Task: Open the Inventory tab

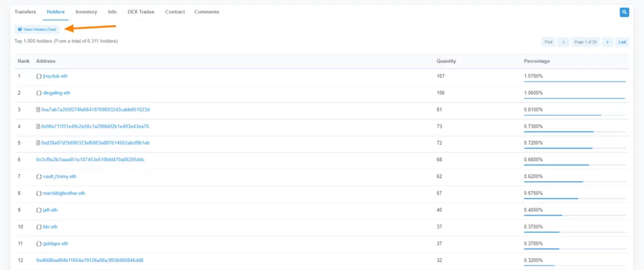Action: pos(86,12)
